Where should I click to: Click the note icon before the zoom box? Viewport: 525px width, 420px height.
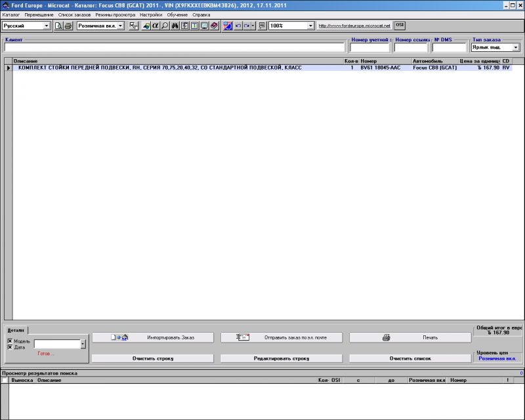click(262, 26)
